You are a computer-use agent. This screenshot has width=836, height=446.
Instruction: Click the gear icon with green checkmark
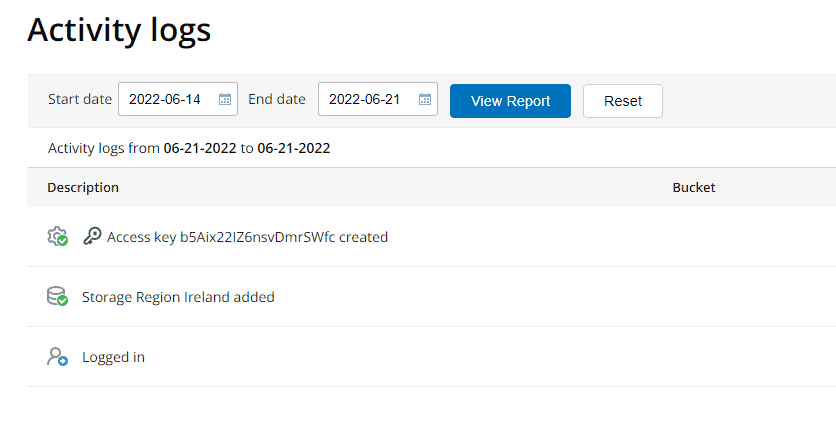pyautogui.click(x=58, y=237)
